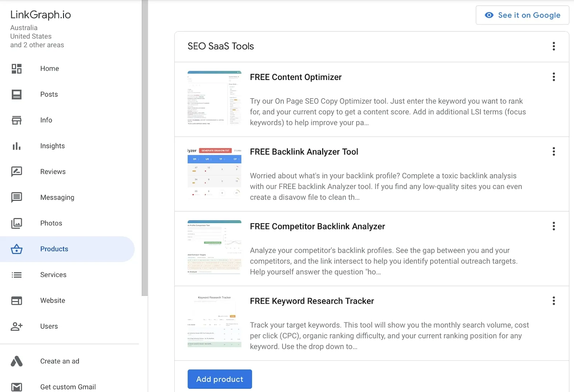Click the eye icon on See it on Google
The height and width of the screenshot is (392, 574).
pos(489,15)
